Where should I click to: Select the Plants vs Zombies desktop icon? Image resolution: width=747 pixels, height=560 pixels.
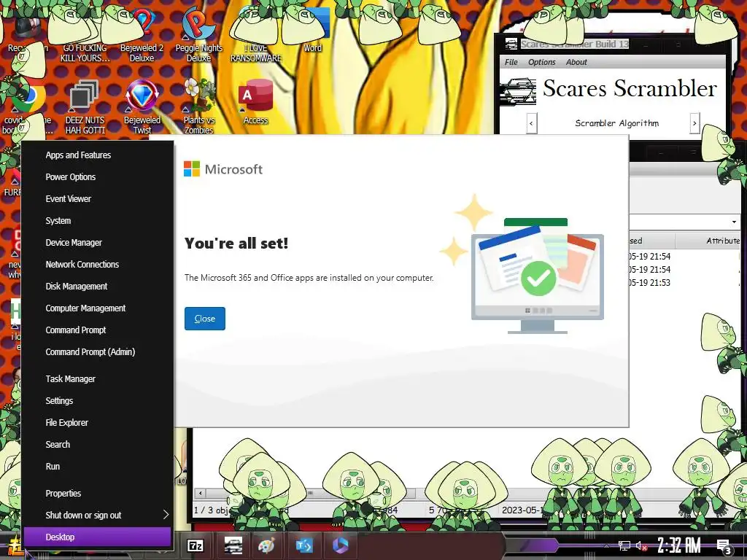point(198,107)
